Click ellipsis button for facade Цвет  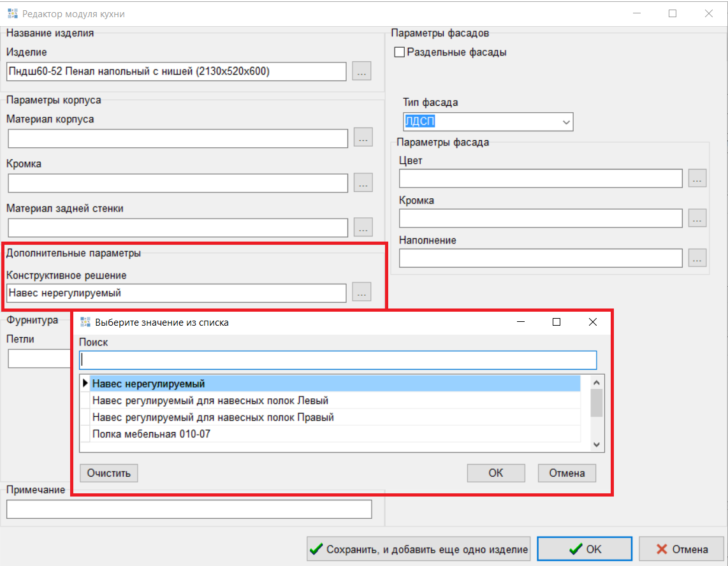[697, 178]
